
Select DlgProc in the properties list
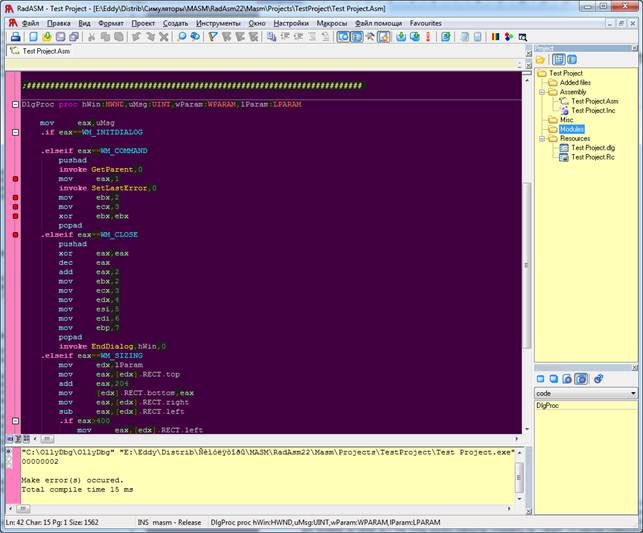[548, 406]
